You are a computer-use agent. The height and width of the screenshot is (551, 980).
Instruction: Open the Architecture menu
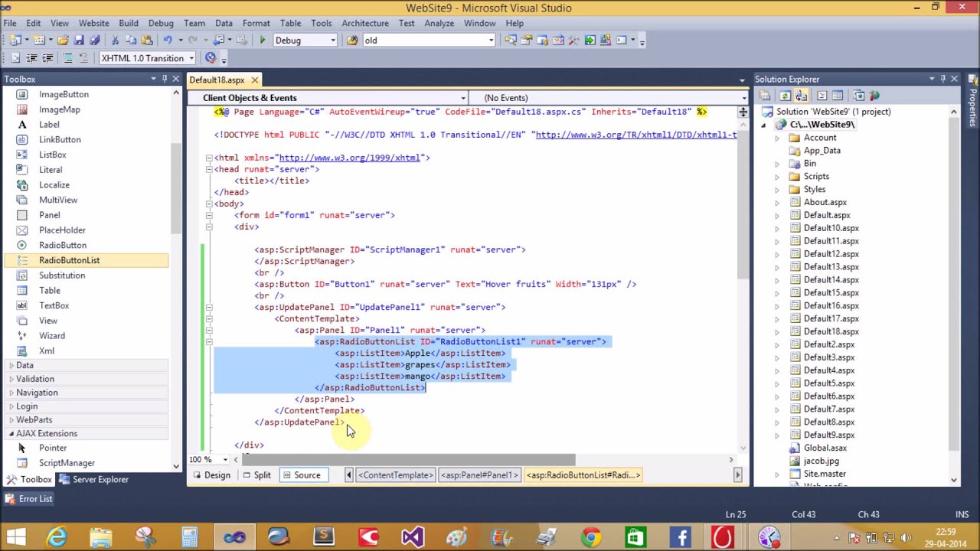coord(365,23)
